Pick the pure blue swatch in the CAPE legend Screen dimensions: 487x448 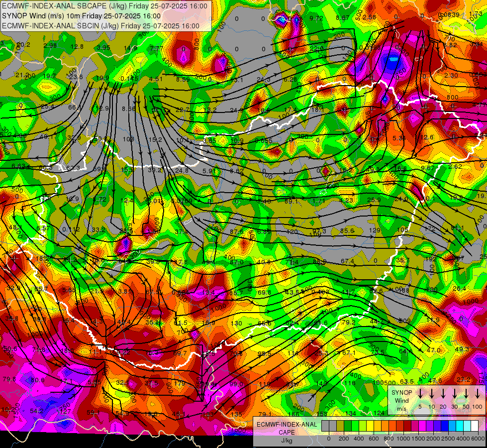tap(444, 426)
